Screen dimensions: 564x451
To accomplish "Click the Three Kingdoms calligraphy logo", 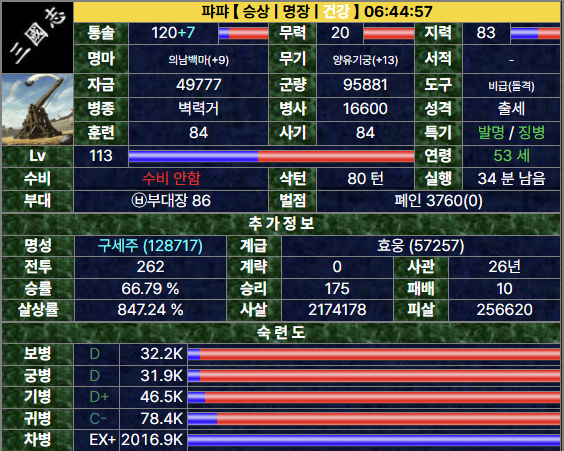I will coord(37,37).
